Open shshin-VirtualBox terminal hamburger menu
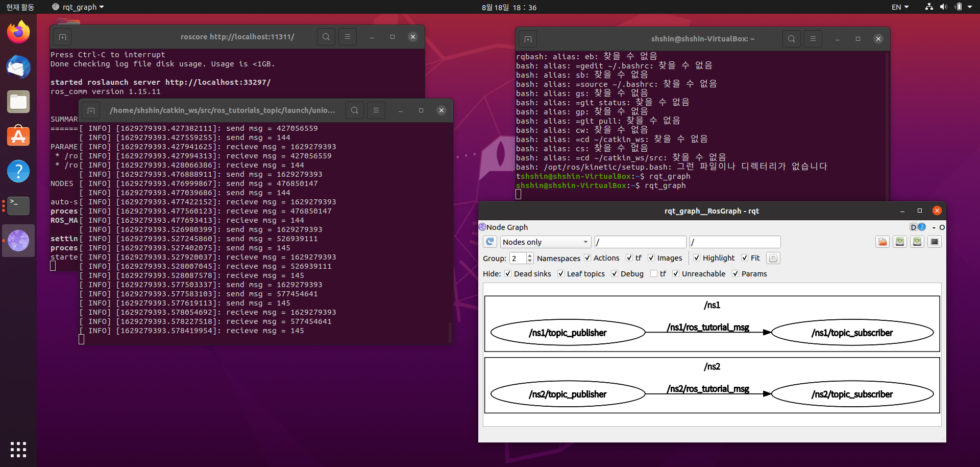This screenshot has height=467, width=980. click(x=813, y=39)
